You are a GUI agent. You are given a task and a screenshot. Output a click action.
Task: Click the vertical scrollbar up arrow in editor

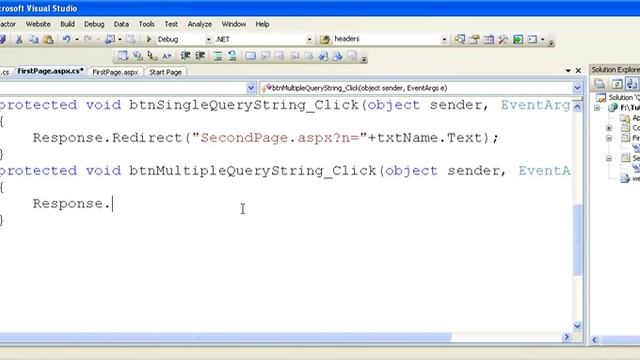577,107
